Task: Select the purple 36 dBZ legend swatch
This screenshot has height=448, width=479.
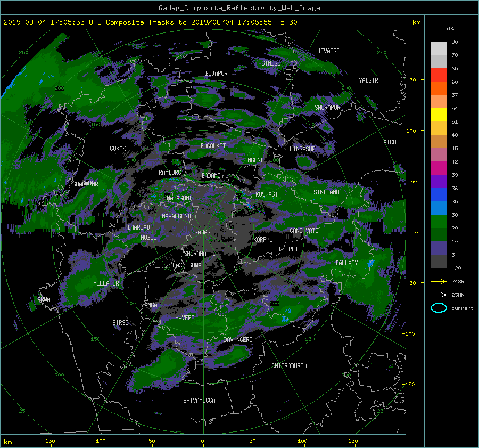Action: [x=439, y=181]
